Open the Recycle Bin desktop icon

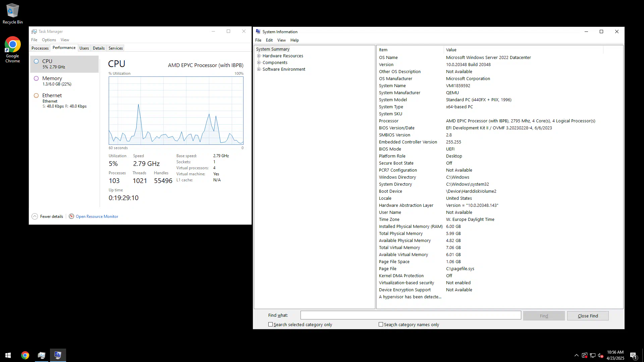point(12,13)
